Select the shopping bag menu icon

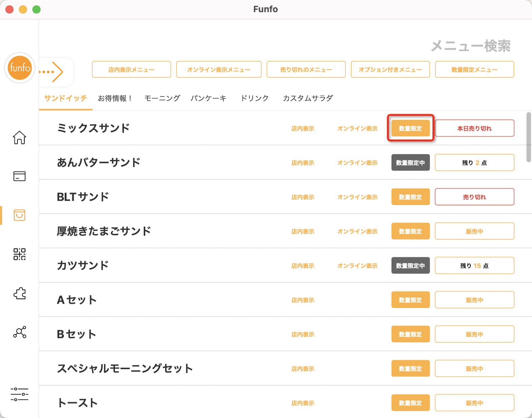pos(19,215)
